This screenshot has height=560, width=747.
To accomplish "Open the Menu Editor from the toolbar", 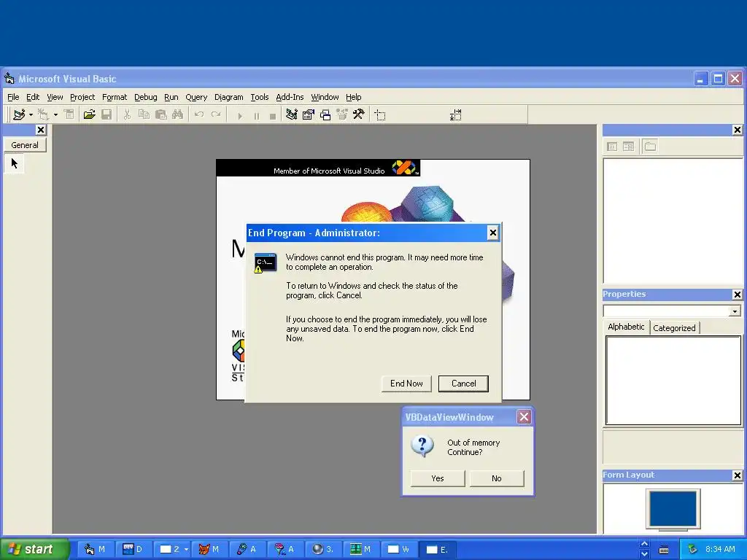I will coord(69,114).
